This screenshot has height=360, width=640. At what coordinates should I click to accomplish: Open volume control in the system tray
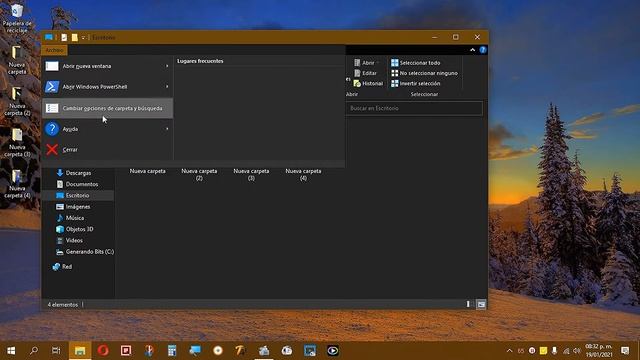click(577, 351)
